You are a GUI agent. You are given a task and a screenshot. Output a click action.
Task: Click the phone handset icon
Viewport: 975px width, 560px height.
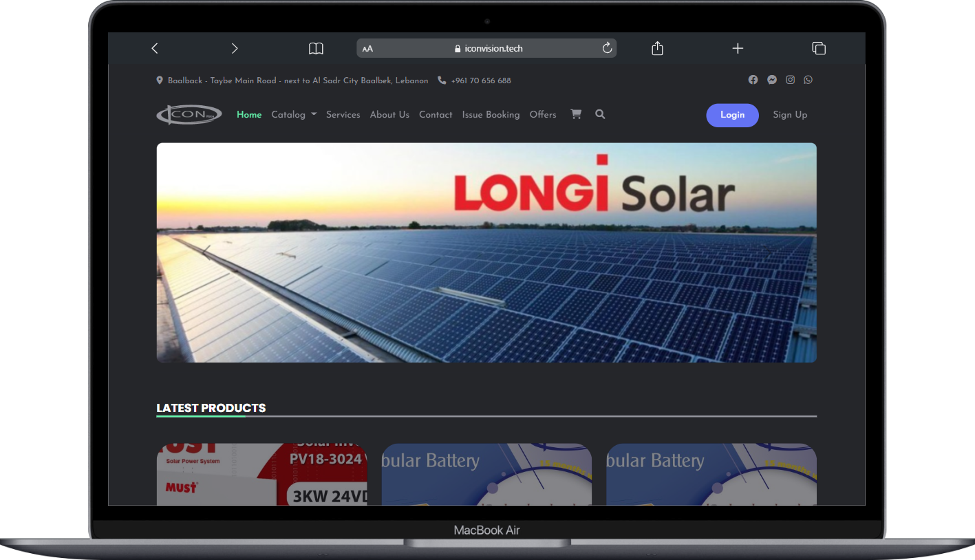tap(442, 80)
